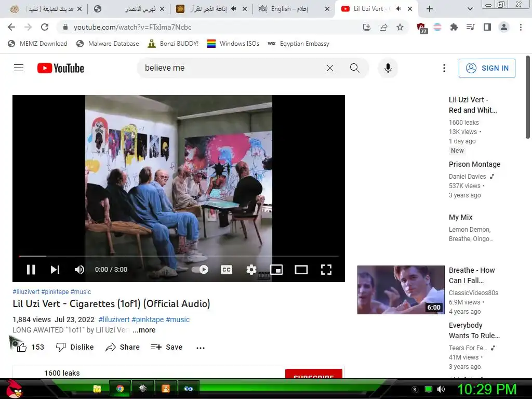Open YouTube settings three-dot menu
The width and height of the screenshot is (532, 399).
pos(444,68)
